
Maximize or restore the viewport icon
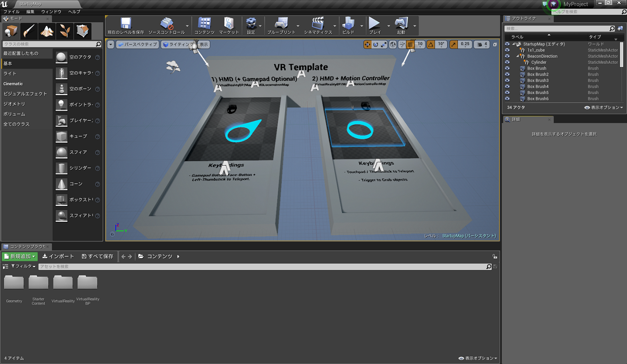[495, 45]
